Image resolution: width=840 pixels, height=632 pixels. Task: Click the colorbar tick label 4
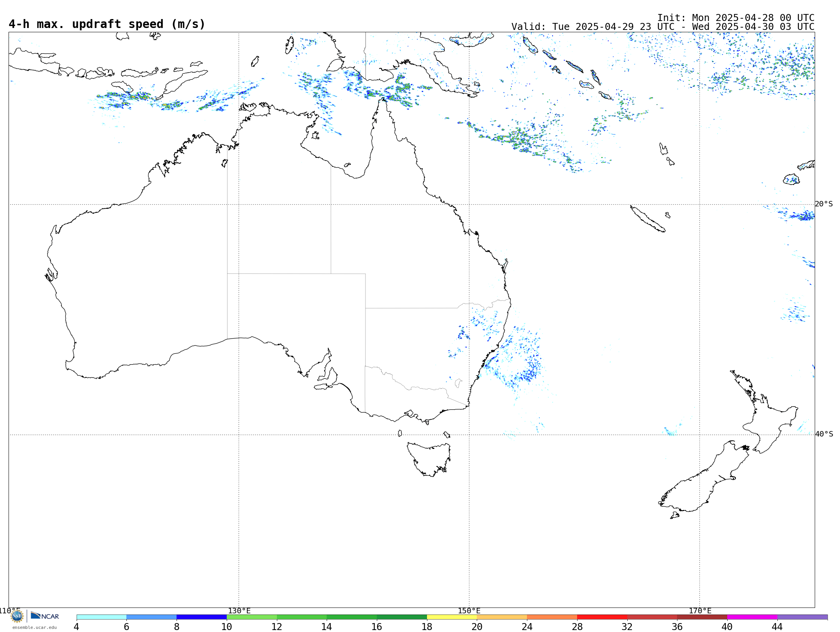coord(77,627)
